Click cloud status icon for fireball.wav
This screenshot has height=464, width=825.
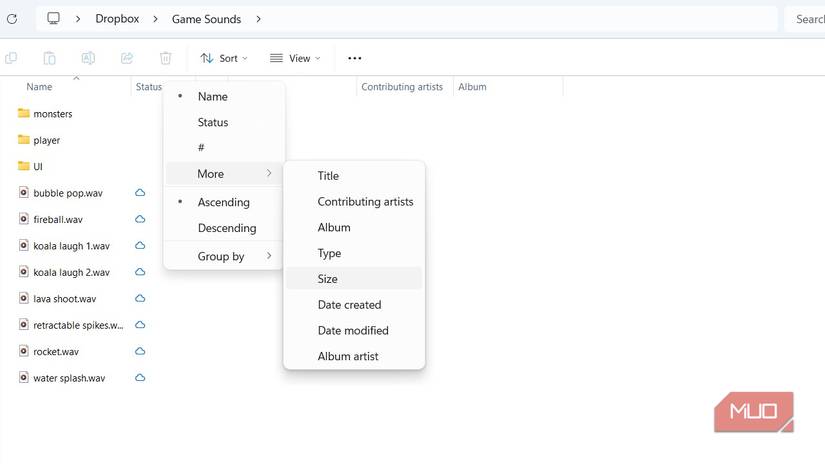pos(140,219)
